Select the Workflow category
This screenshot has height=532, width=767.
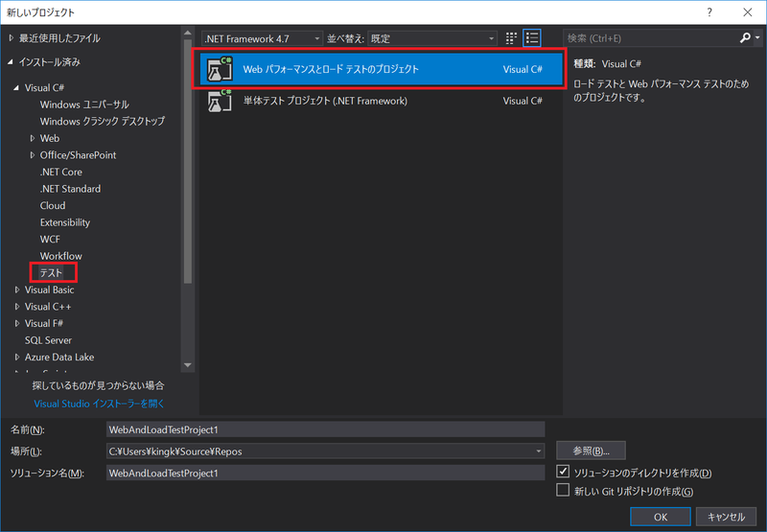(x=60, y=256)
